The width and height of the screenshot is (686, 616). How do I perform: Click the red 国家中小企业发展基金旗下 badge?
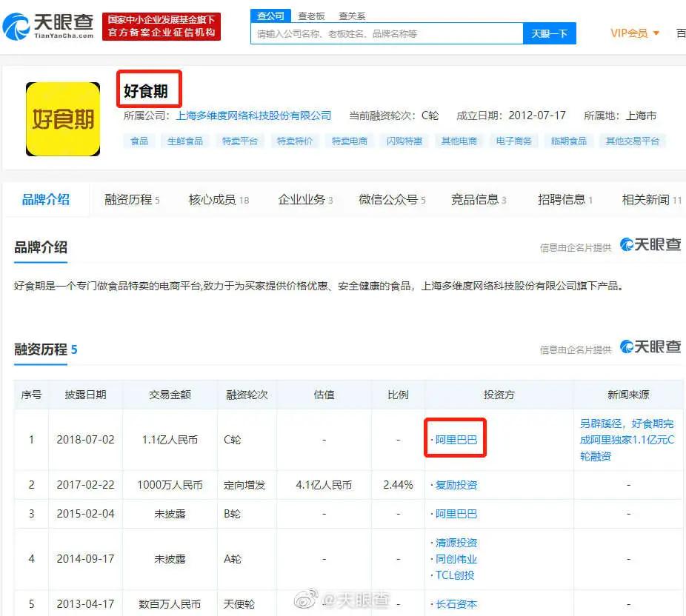[x=161, y=26]
